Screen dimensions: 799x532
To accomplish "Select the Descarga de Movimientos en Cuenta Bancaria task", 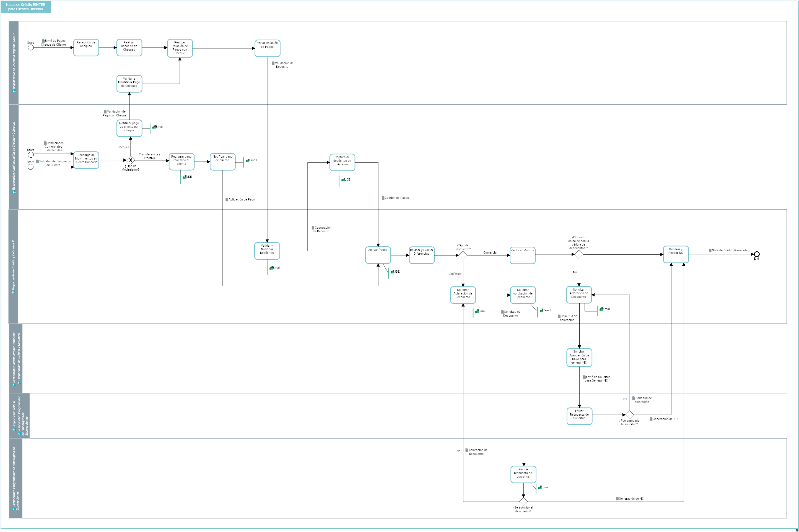I will click(86, 160).
